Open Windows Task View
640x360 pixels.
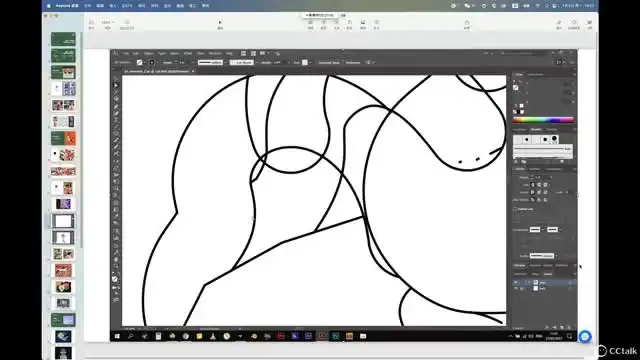pos(144,336)
